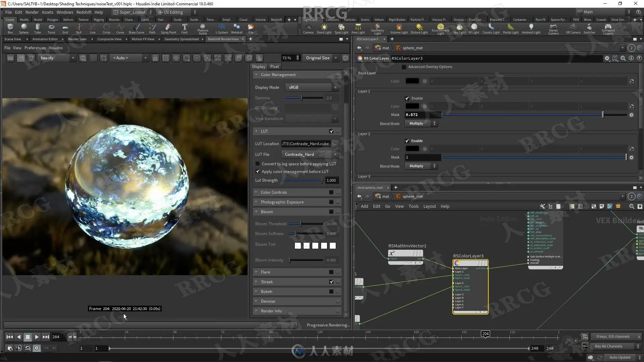The width and height of the screenshot is (644, 362).
Task: Adjust the Layer 1 Mask slider
Action: [602, 115]
